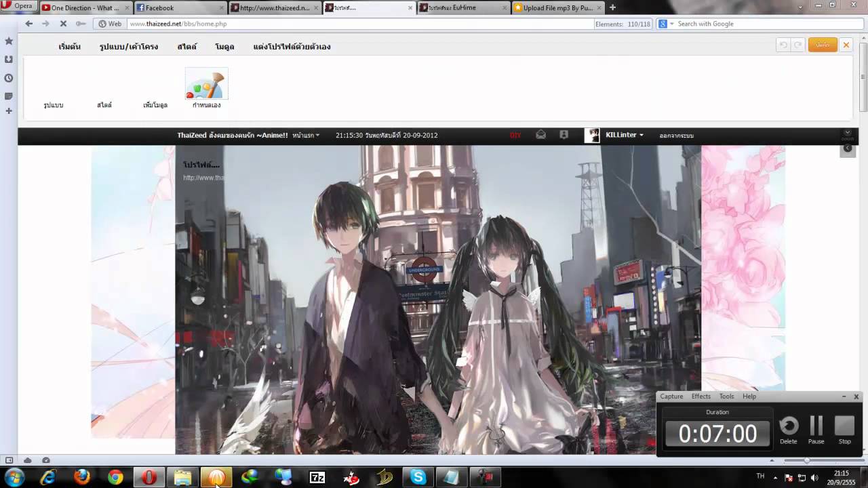868x488 pixels.
Task: Click the ออกจากระบบ logout link
Action: [x=676, y=136]
